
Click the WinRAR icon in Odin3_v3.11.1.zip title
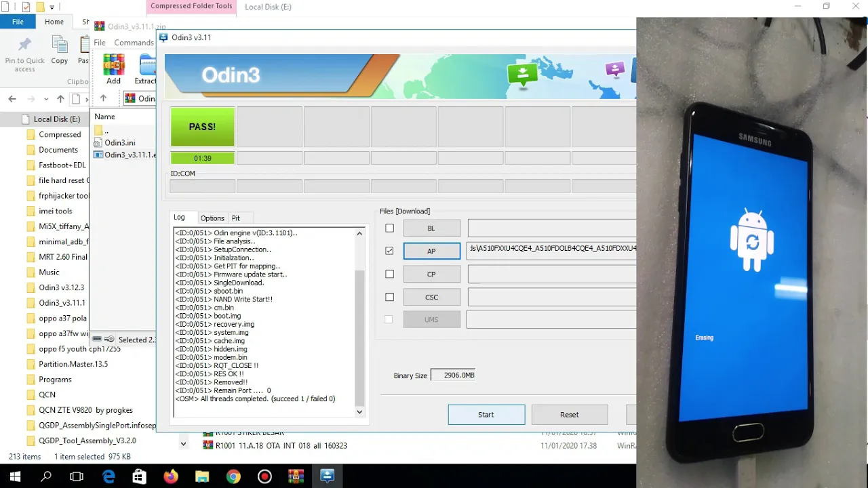[100, 26]
